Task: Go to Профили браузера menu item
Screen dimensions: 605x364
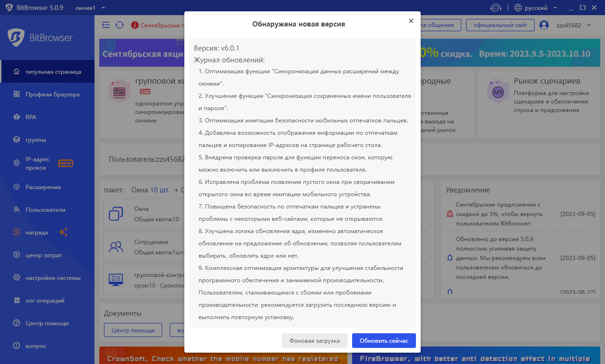Action: click(47, 95)
